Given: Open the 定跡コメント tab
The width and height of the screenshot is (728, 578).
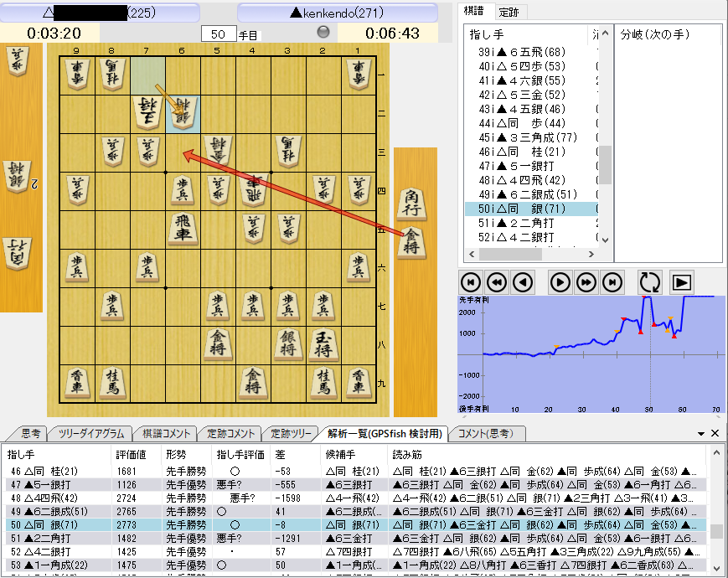Looking at the screenshot, I should pyautogui.click(x=230, y=433).
